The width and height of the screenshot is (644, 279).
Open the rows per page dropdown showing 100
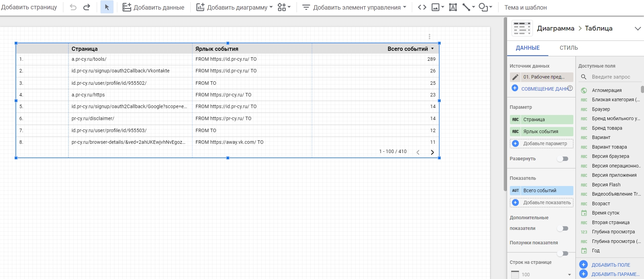click(x=541, y=274)
